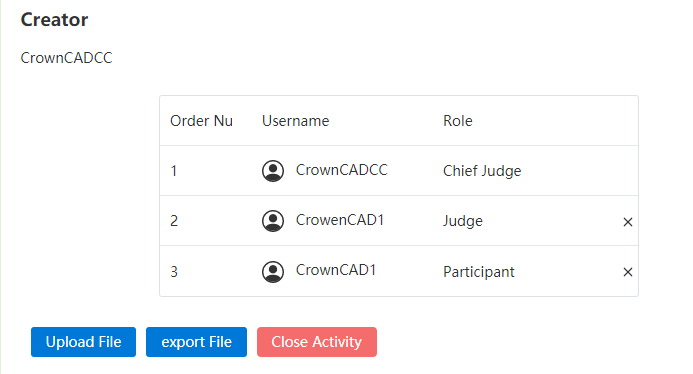Select the Order Nu column header
The height and width of the screenshot is (374, 693).
click(x=202, y=121)
